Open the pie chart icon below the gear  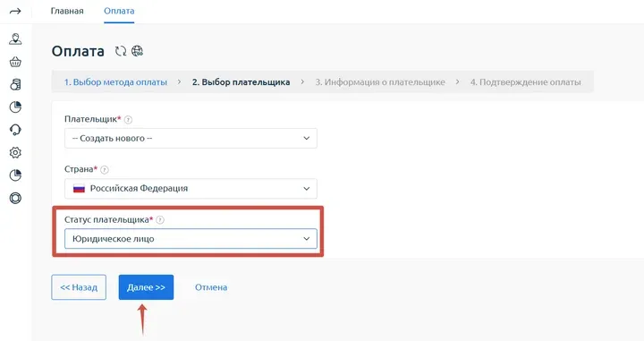coord(15,175)
